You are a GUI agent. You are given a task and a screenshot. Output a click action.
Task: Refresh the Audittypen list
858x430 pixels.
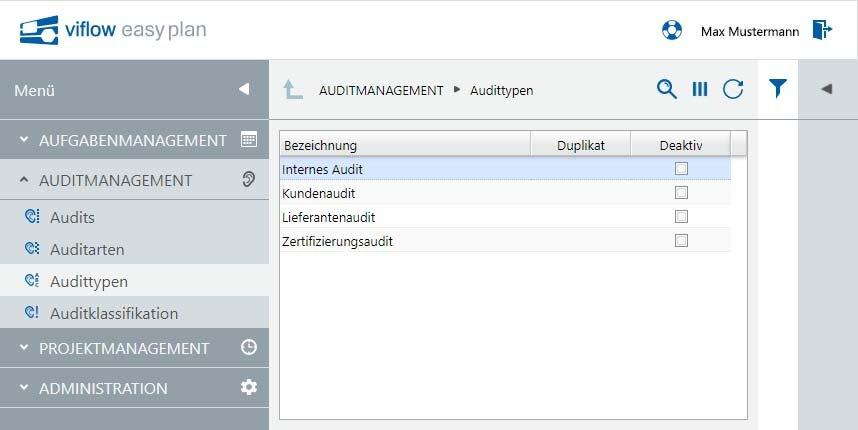(x=733, y=89)
